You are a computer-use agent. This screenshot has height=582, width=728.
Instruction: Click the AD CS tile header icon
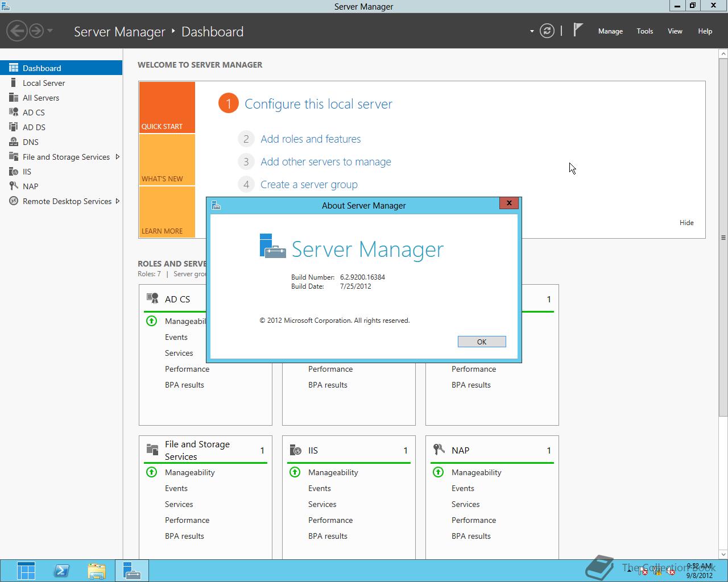pos(152,298)
